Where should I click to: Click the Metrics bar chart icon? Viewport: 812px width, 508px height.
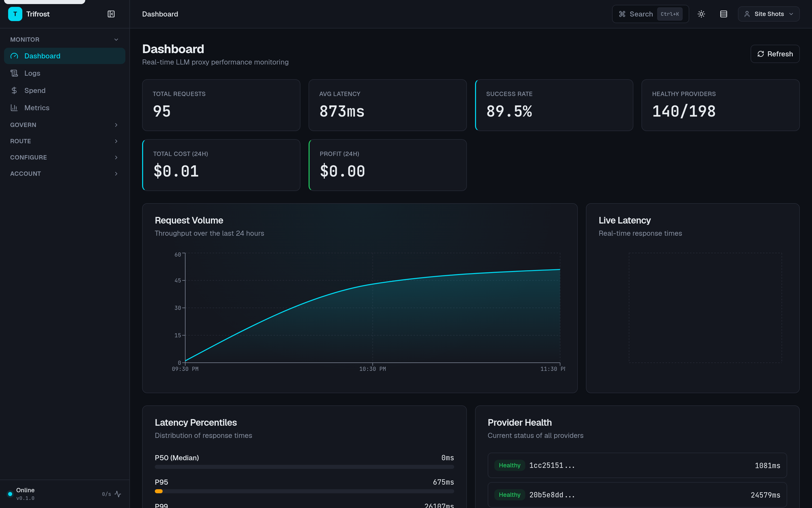click(x=14, y=108)
